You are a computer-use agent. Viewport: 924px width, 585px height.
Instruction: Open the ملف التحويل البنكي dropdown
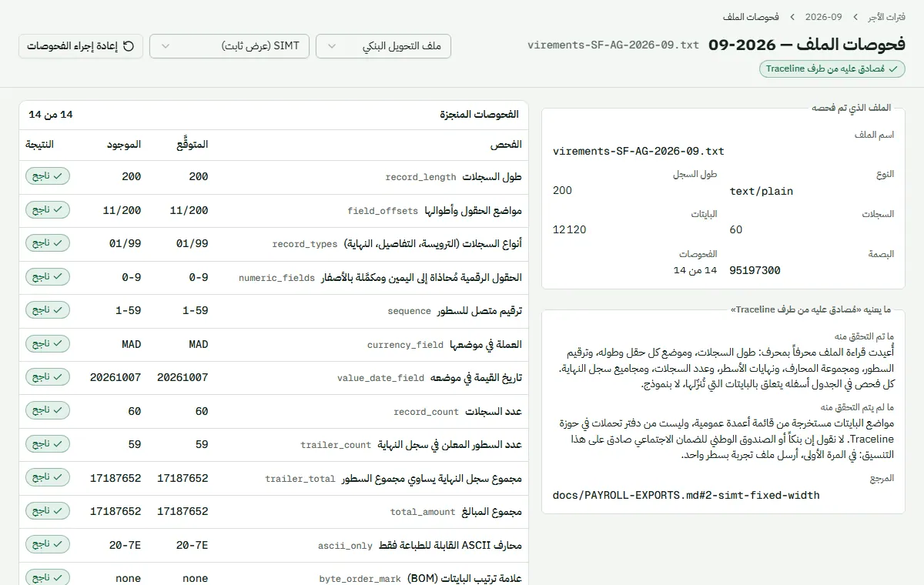[x=383, y=46]
